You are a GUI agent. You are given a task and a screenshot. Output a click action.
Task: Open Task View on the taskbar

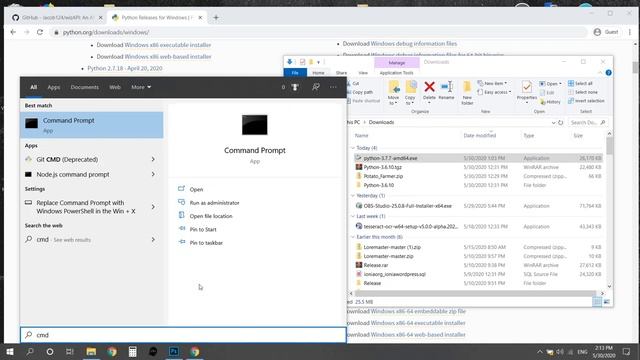[70, 351]
